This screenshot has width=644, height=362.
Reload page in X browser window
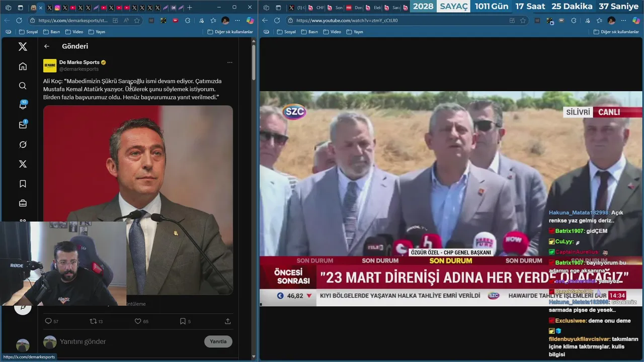tap(19, 21)
